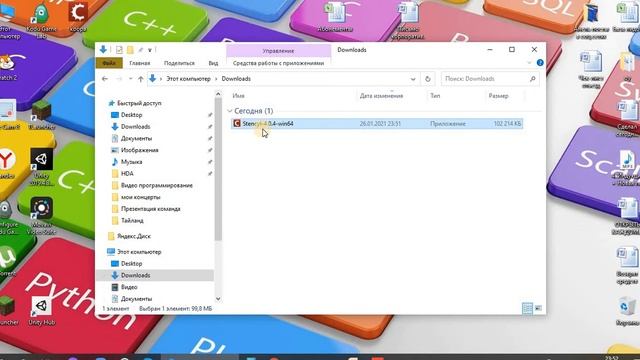Switch to Средства работы с приложениями tab
The image size is (640, 360).
[278, 63]
